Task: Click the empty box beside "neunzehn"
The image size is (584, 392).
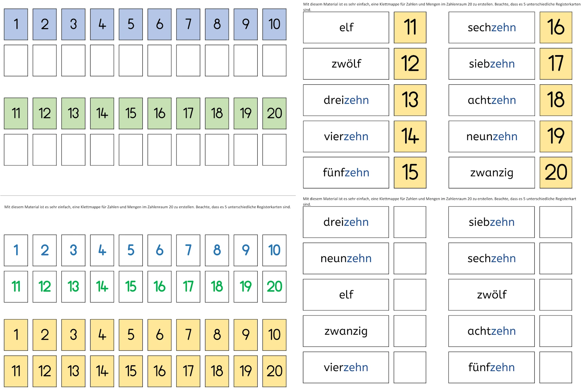Action: coord(410,258)
